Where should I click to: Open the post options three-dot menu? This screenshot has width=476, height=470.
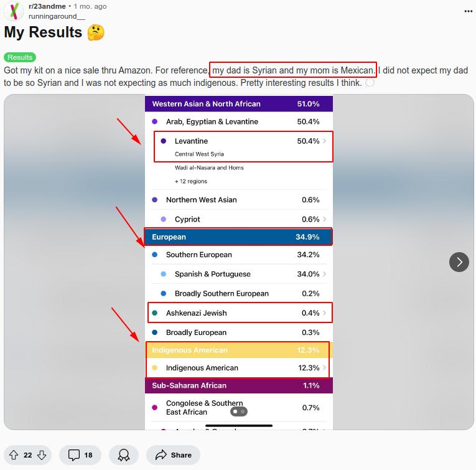click(x=468, y=11)
